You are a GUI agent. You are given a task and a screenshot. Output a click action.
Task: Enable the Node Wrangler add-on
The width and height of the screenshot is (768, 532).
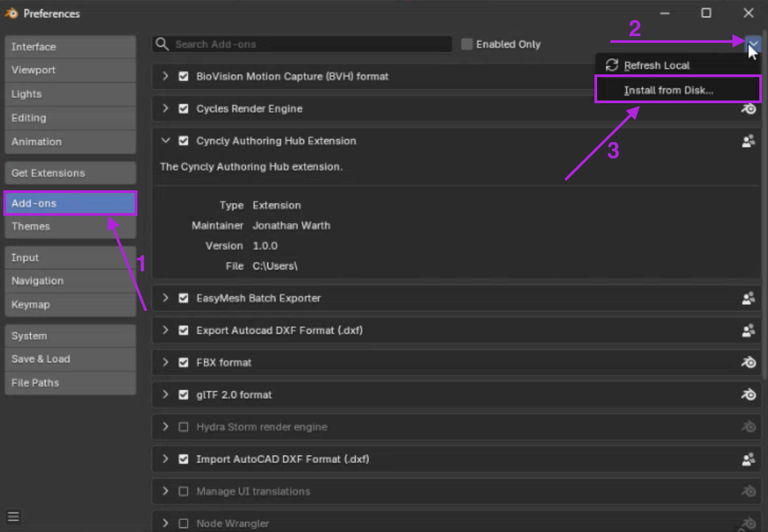(183, 524)
